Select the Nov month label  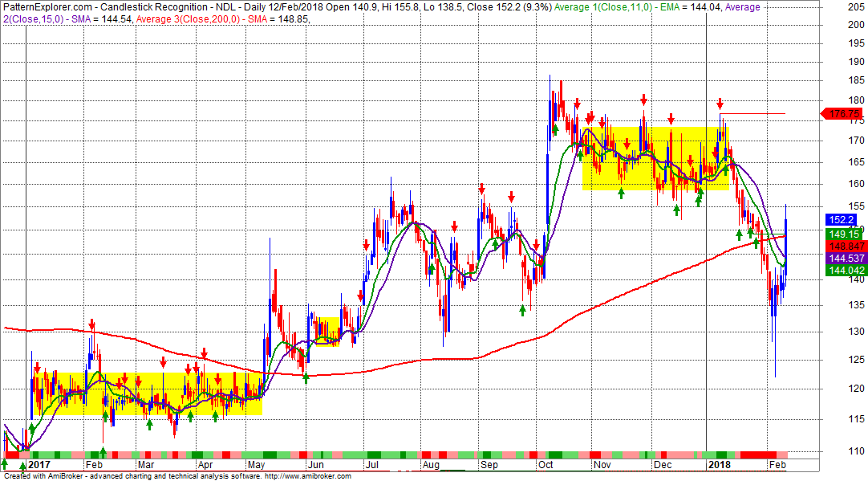602,465
